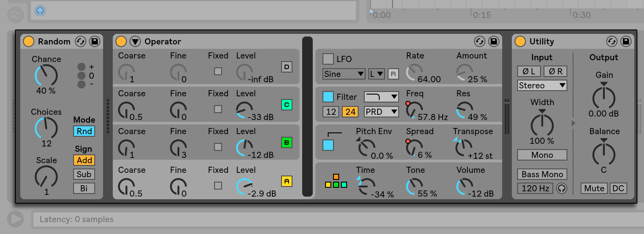The width and height of the screenshot is (644, 234).
Task: Turn on the LFO toggle
Action: [x=328, y=59]
